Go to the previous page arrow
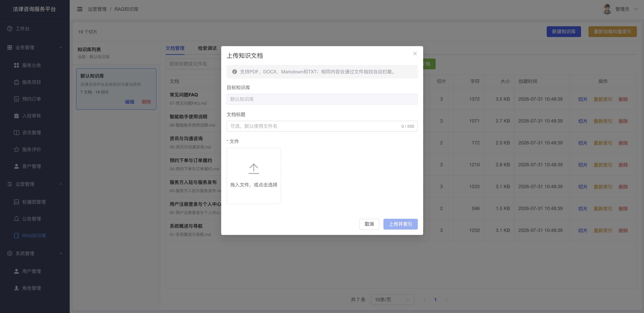 coord(425,300)
